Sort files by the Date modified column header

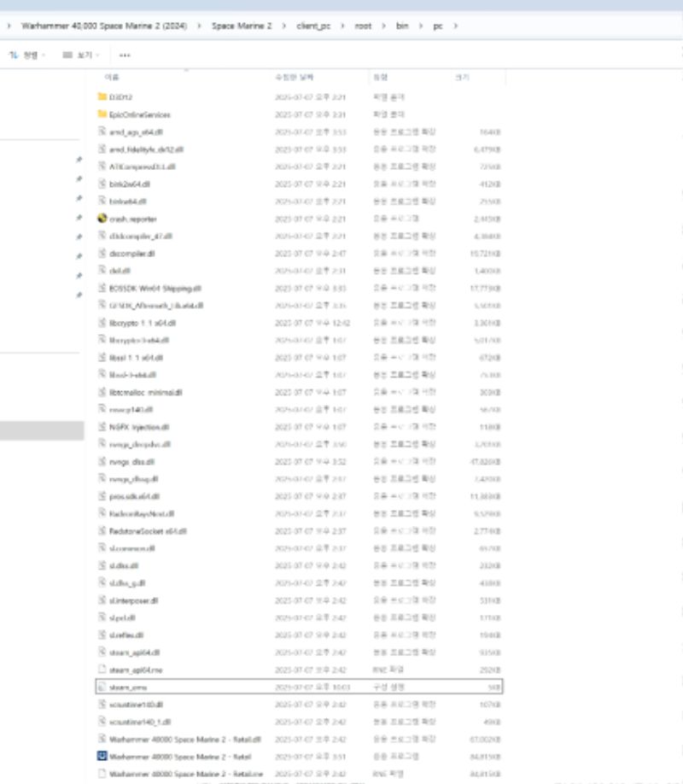294,77
